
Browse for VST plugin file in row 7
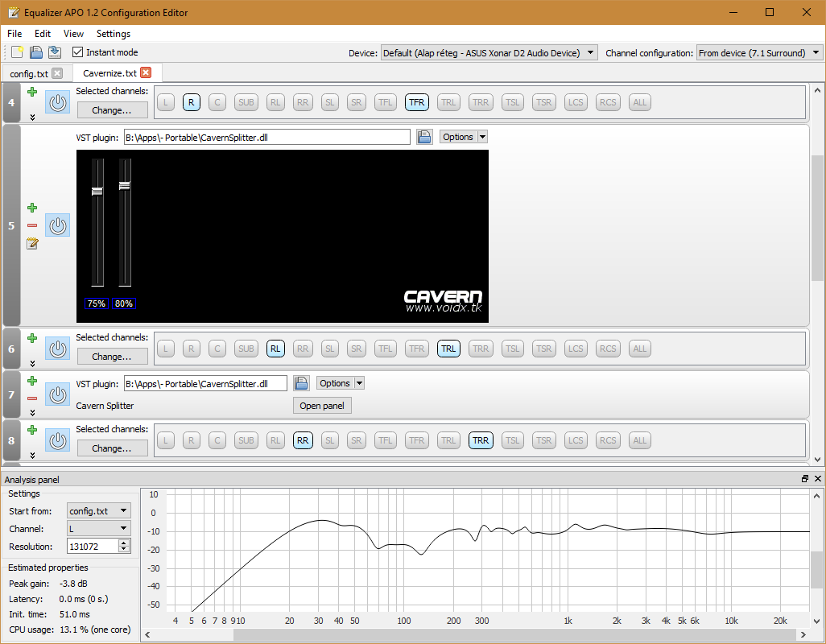(301, 383)
